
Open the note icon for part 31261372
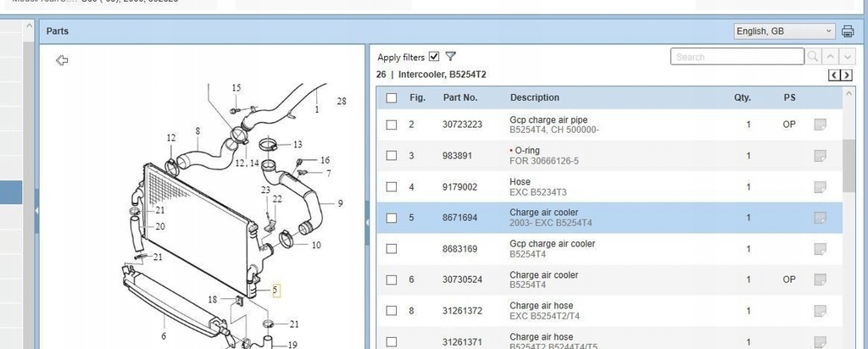tap(820, 311)
